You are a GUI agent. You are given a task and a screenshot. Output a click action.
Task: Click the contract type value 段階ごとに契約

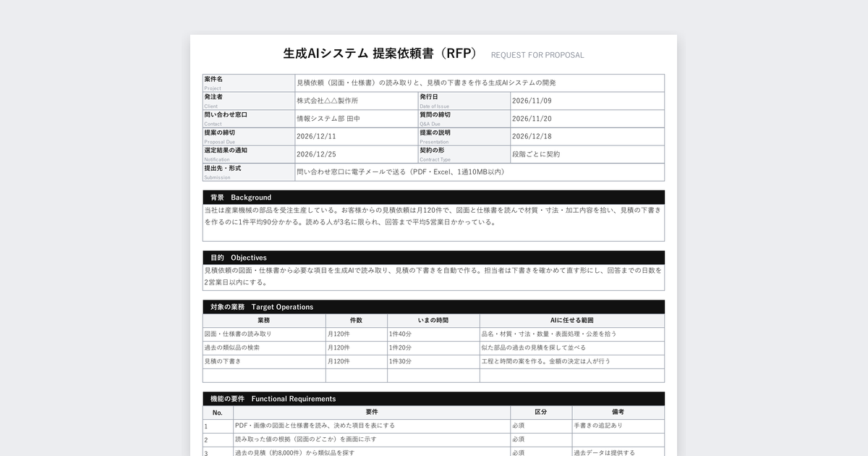(x=536, y=154)
